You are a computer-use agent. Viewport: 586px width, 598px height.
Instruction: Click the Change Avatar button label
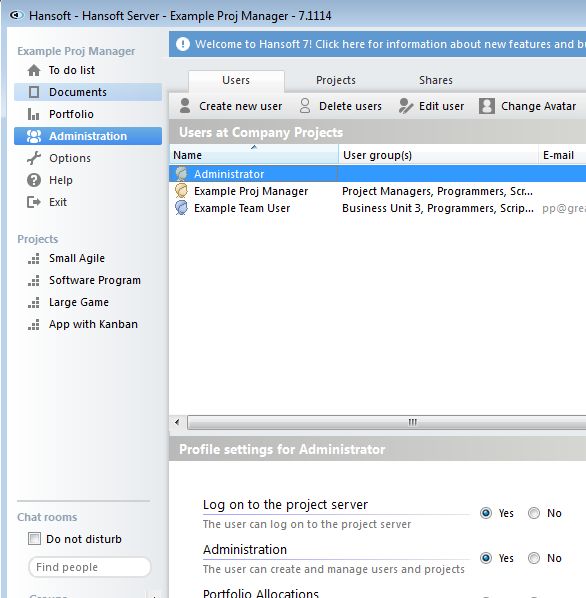538,106
